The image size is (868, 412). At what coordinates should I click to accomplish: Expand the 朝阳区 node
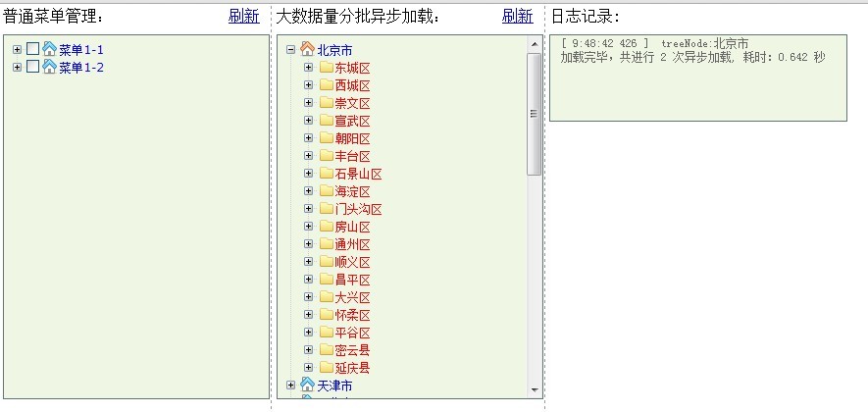(x=309, y=138)
